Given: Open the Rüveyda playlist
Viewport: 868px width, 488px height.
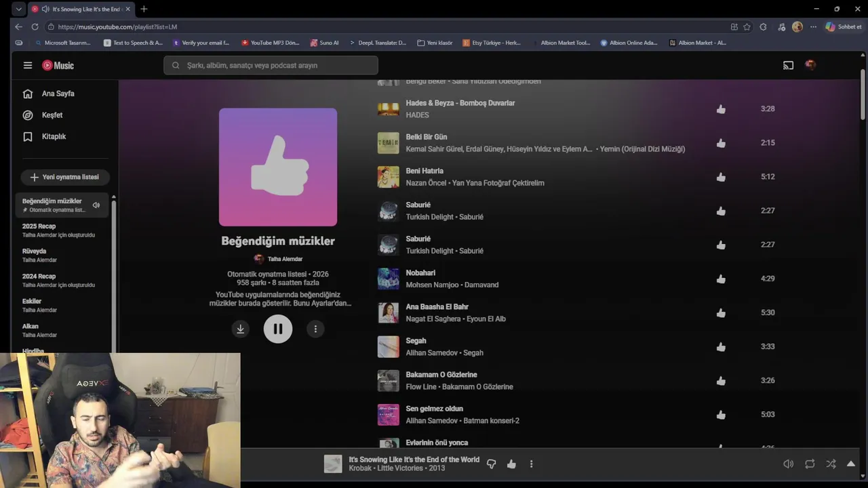Looking at the screenshot, I should pos(62,255).
